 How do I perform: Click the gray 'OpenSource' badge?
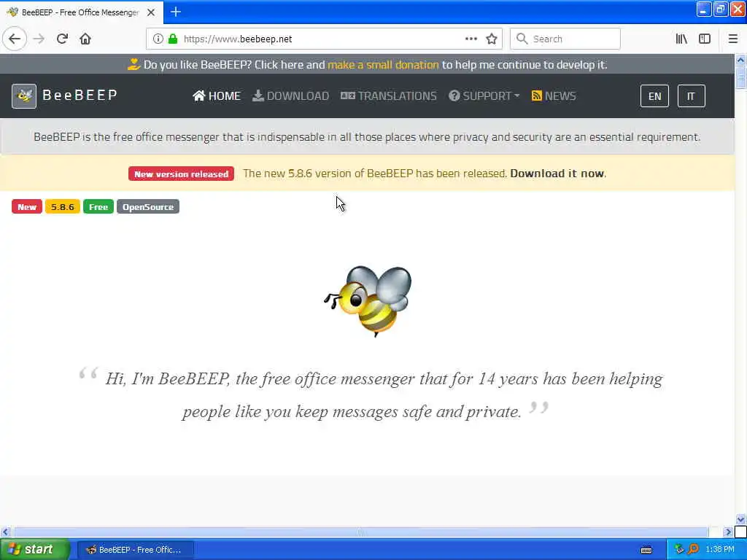(x=147, y=206)
